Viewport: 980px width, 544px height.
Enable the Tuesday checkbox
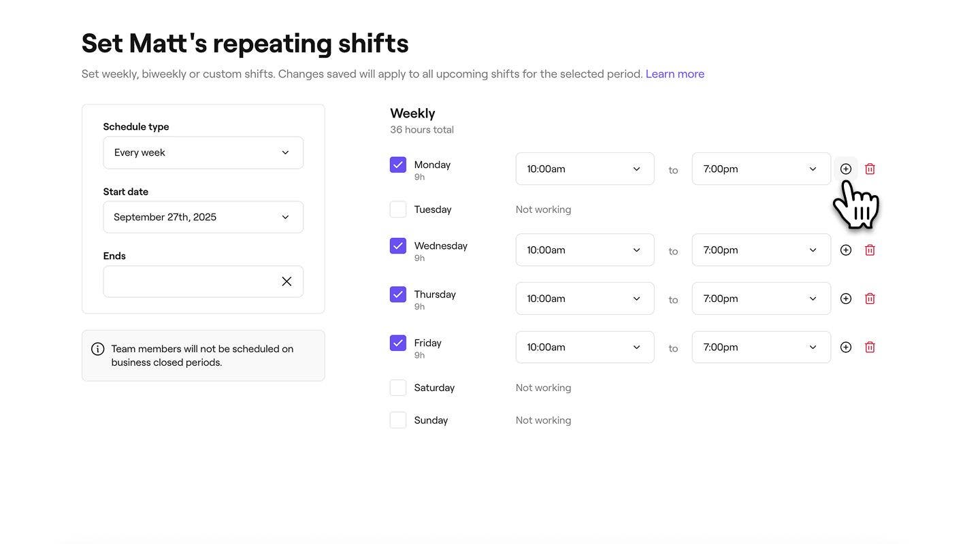(x=398, y=209)
